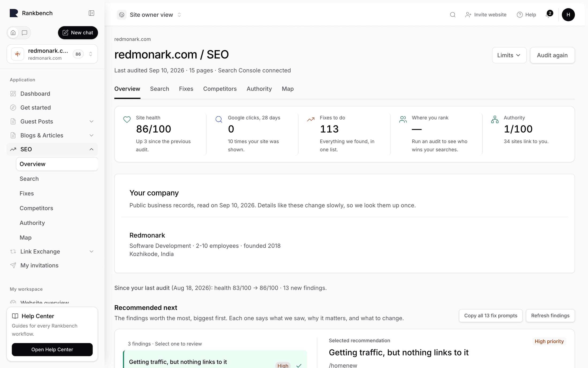Collapse the SEO sidebar section
Viewport: 588px width, 368px height.
click(x=52, y=149)
